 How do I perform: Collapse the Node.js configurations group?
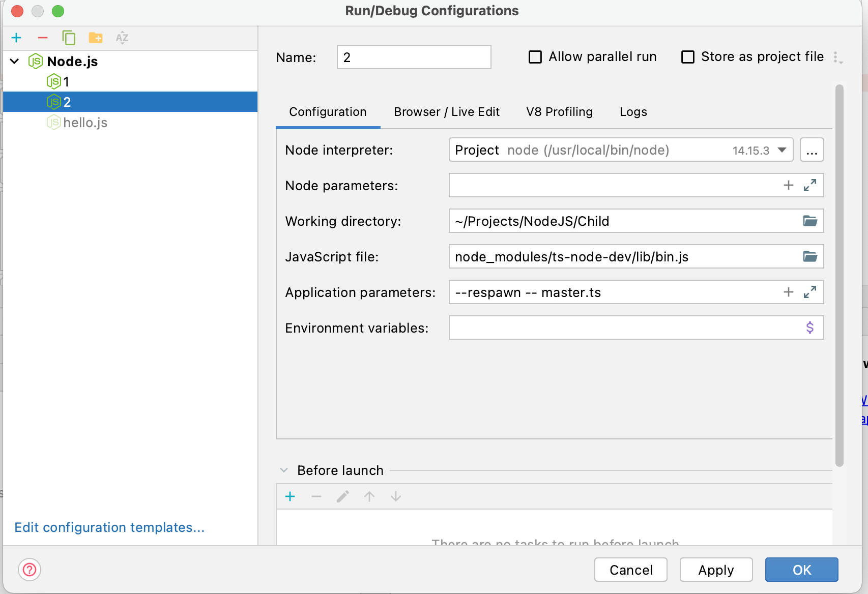coord(15,62)
